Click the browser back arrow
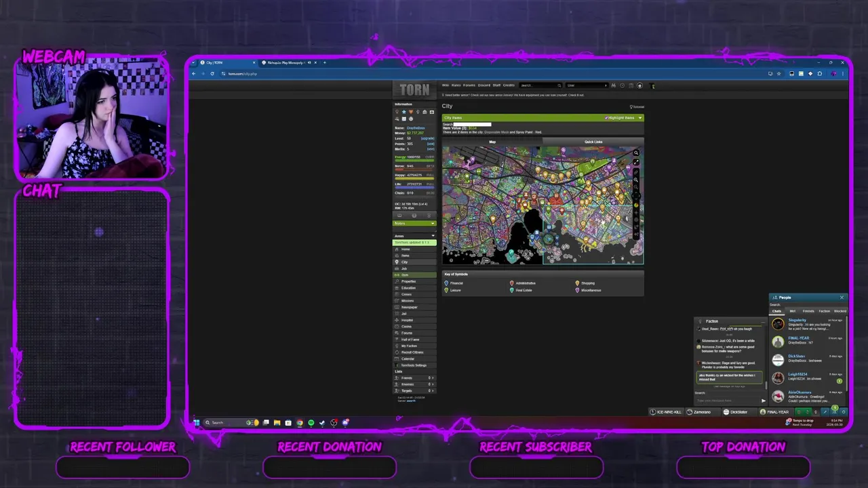 (194, 73)
